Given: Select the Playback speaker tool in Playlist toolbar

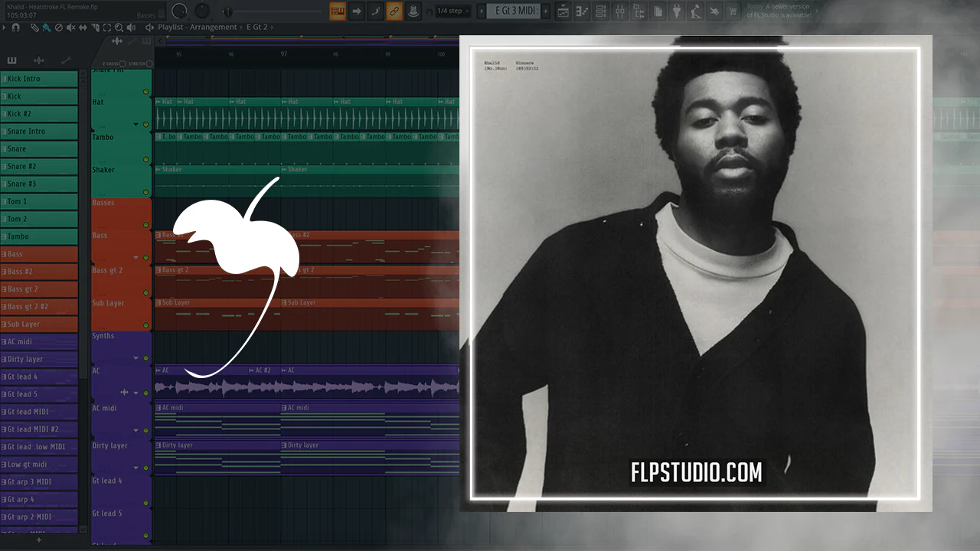Looking at the screenshot, I should pos(132,28).
